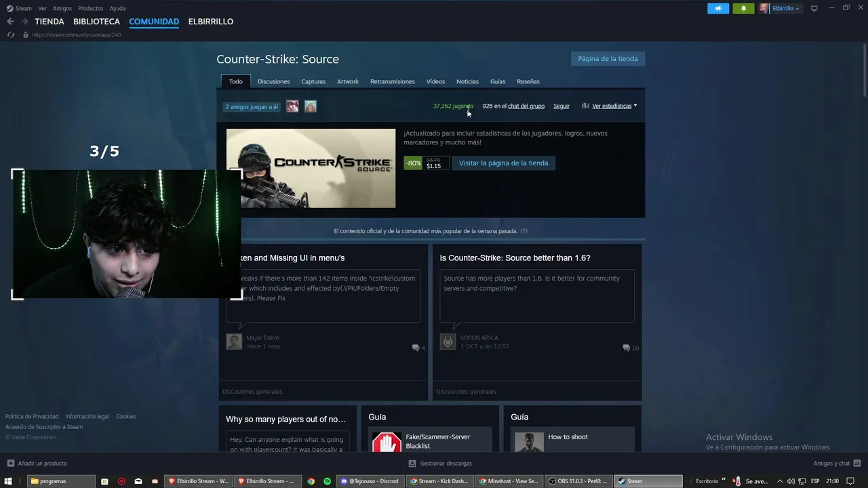Viewport: 868px width, 488px height.
Task: Open the green notifications bell
Action: [743, 8]
